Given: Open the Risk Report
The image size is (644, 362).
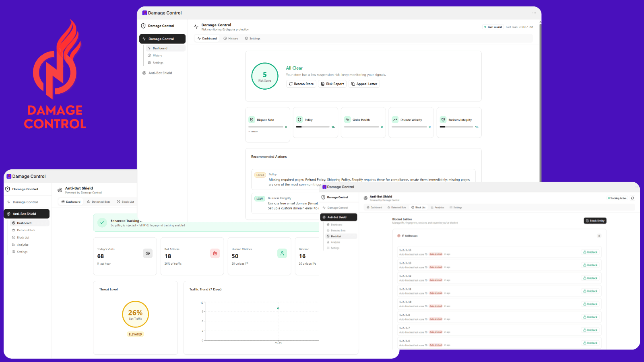Looking at the screenshot, I should click(x=332, y=84).
